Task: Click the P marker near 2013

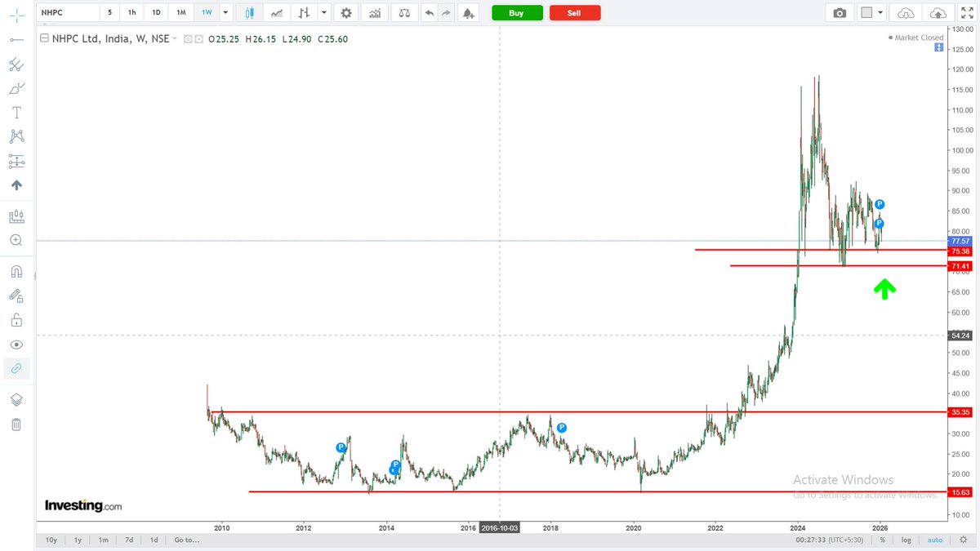Action: [x=341, y=447]
